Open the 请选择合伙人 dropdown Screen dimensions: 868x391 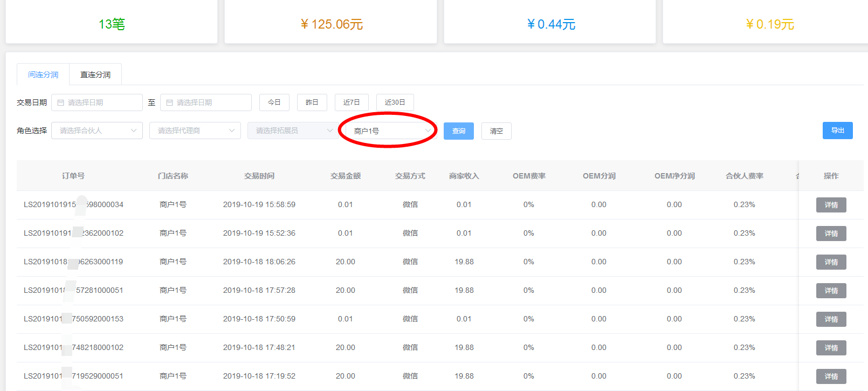[97, 131]
